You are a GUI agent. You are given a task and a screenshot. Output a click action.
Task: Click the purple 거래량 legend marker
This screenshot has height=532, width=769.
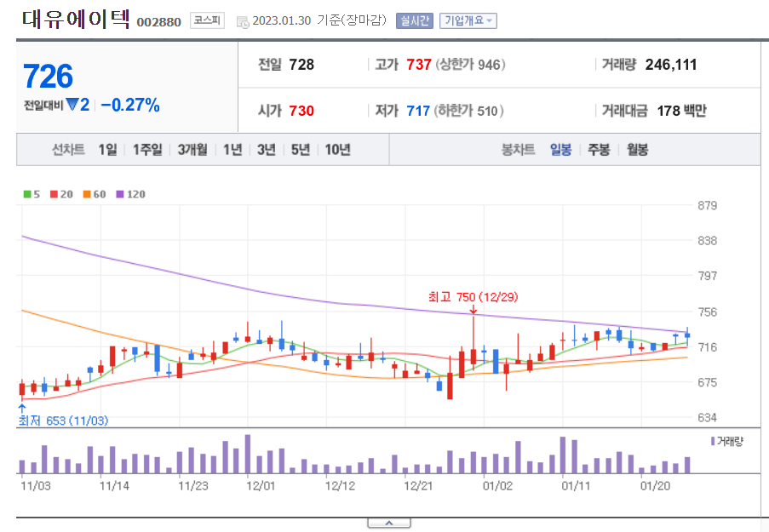[x=713, y=441]
